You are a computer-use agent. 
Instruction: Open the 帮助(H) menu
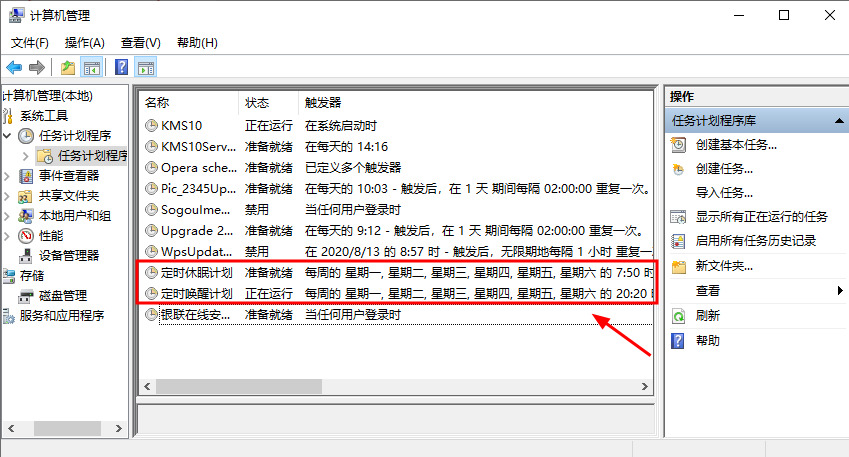click(x=197, y=43)
